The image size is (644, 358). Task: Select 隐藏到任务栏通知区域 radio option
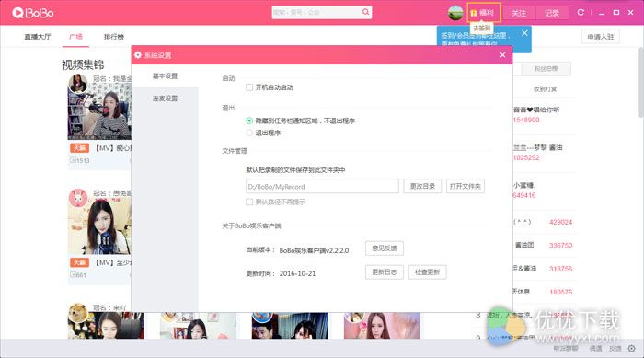pyautogui.click(x=249, y=121)
